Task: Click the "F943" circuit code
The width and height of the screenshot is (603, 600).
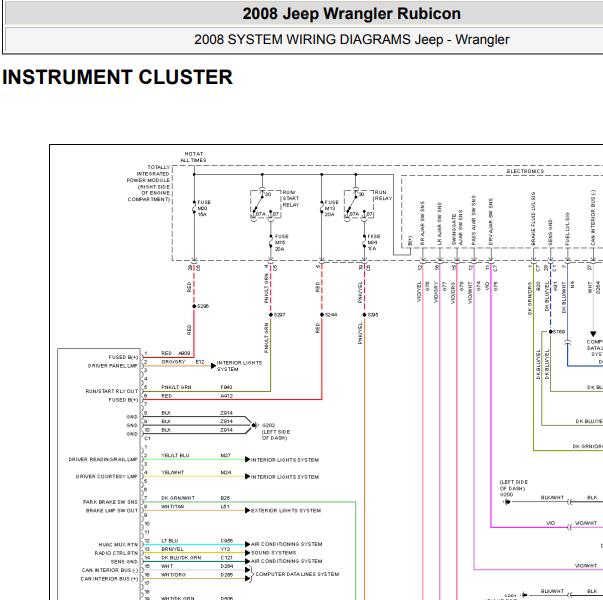Action: (226, 387)
